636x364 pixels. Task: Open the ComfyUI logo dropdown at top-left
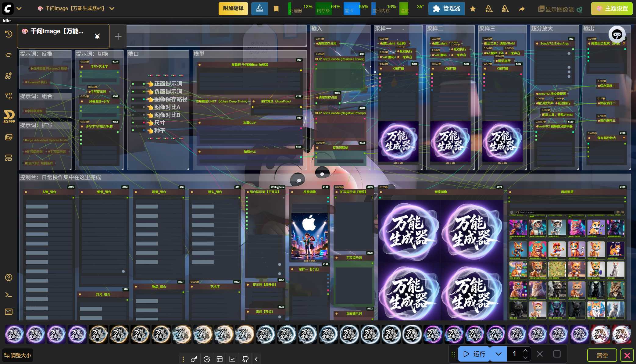pyautogui.click(x=19, y=8)
